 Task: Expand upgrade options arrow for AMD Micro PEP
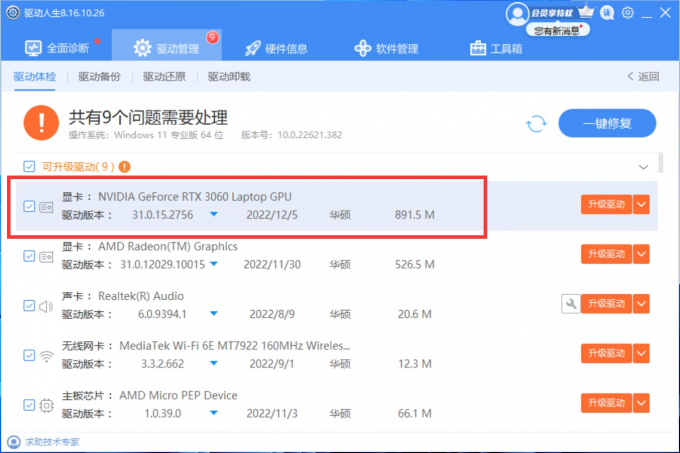pos(641,403)
